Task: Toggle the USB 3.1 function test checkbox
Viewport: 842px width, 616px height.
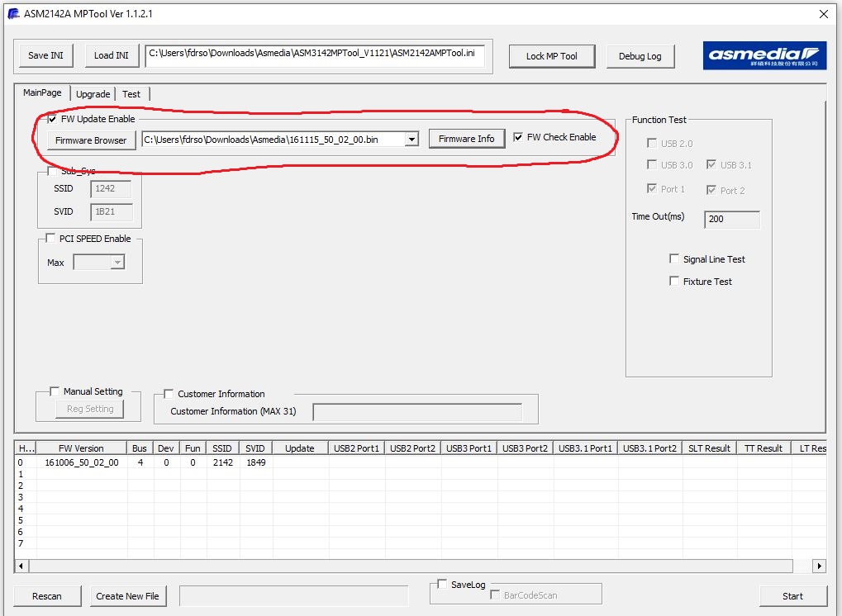Action: click(x=711, y=164)
